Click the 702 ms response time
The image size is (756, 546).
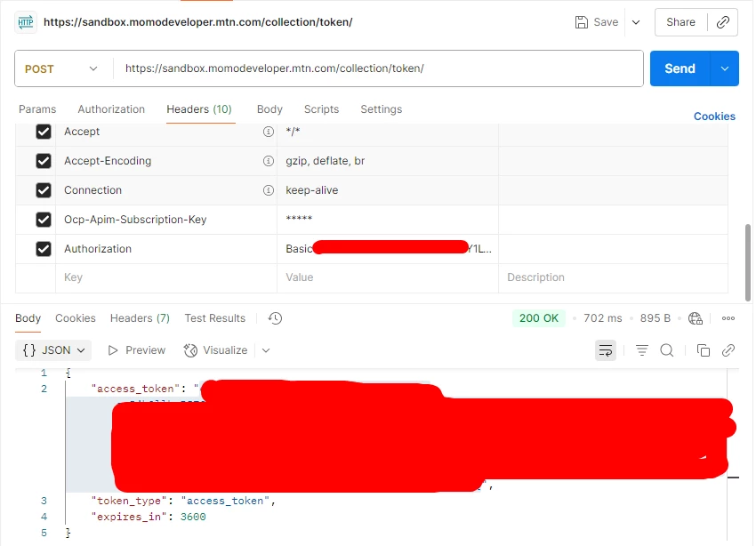(603, 318)
